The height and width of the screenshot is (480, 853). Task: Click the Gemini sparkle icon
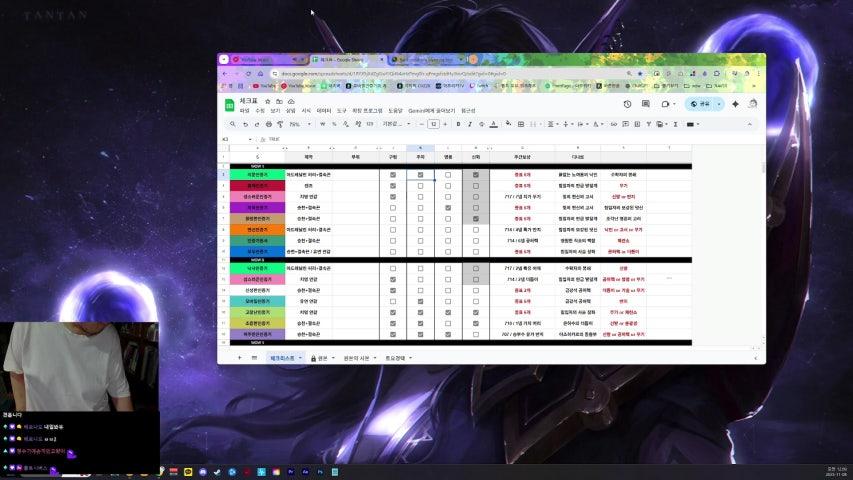click(x=735, y=103)
